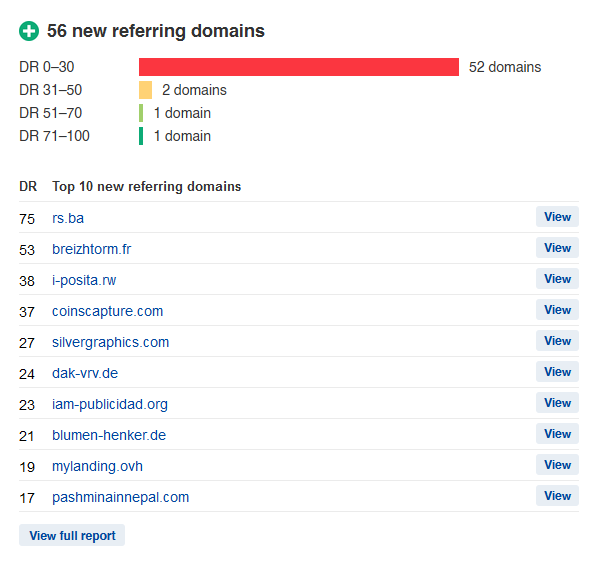
Task: Open the coinscapture.com link
Action: click(108, 311)
